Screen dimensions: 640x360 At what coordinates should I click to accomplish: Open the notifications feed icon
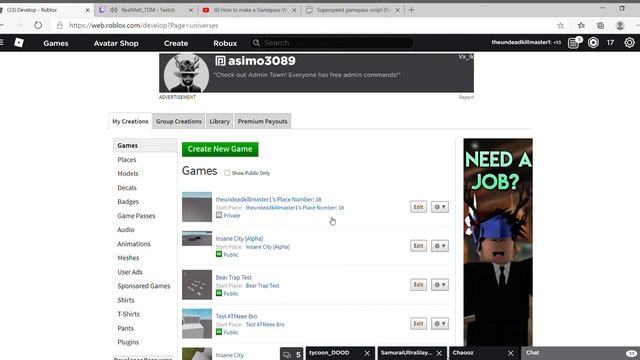[574, 42]
